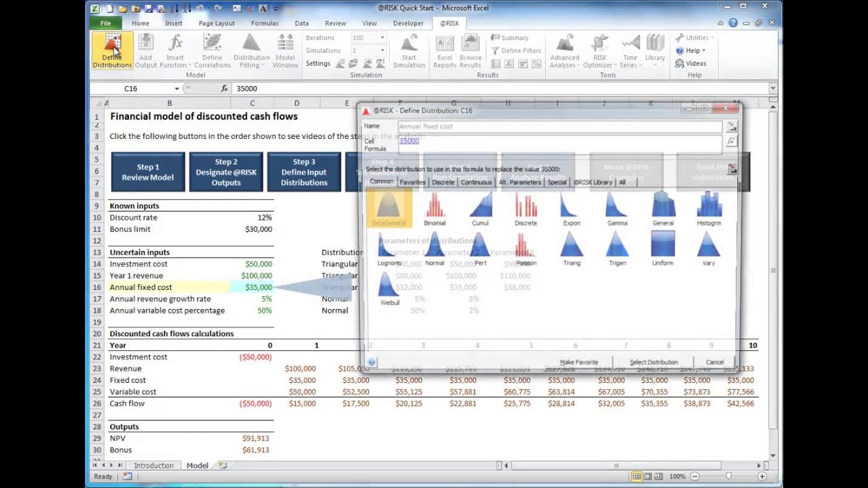This screenshot has width=868, height=488.
Task: Choose the Pert distribution
Action: point(480,249)
